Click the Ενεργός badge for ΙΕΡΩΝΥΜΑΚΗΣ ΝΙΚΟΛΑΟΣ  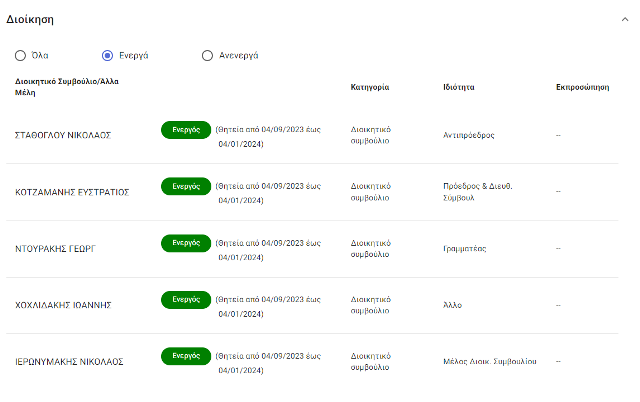point(186,356)
